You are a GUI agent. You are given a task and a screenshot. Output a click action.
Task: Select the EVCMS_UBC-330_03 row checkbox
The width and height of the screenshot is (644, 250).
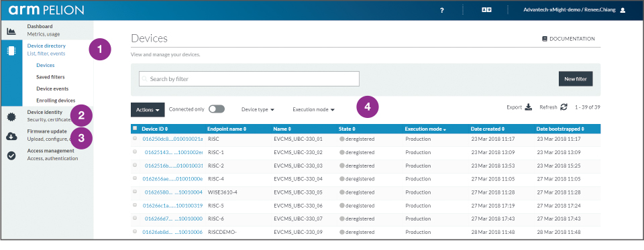[x=135, y=165]
